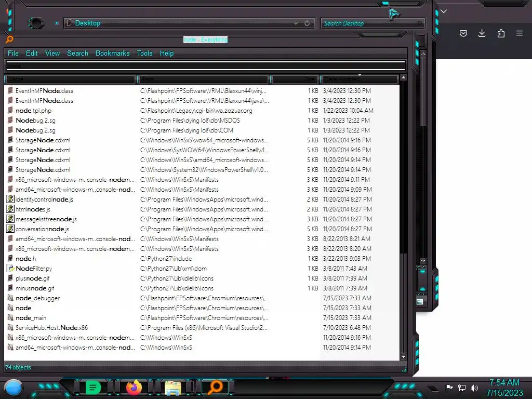Select EventInMFNode.class in the Blaxxun44\winj path
532x399 pixels.
(x=44, y=91)
